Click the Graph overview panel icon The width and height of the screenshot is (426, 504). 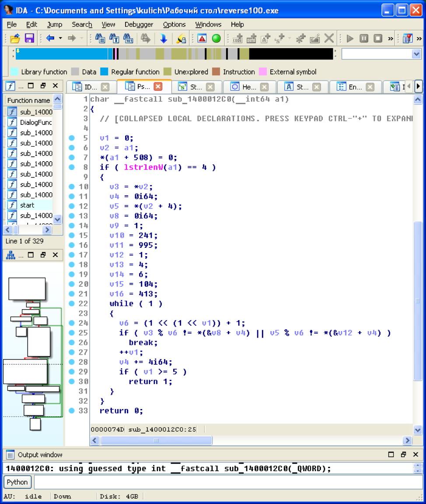pos(10,255)
